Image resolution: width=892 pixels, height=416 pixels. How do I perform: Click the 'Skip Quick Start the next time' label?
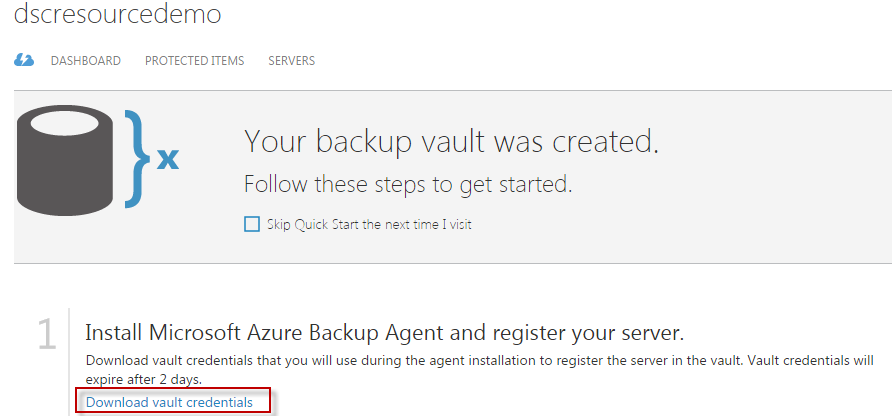point(369,224)
